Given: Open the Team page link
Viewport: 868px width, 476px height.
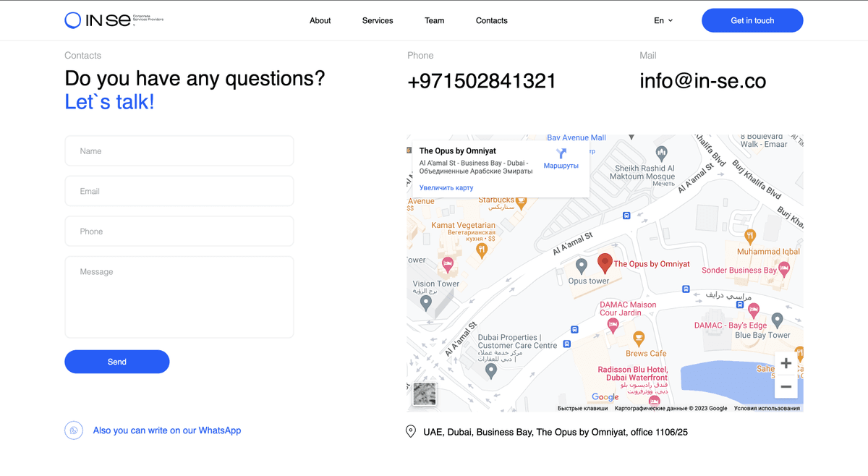Looking at the screenshot, I should pyautogui.click(x=434, y=20).
